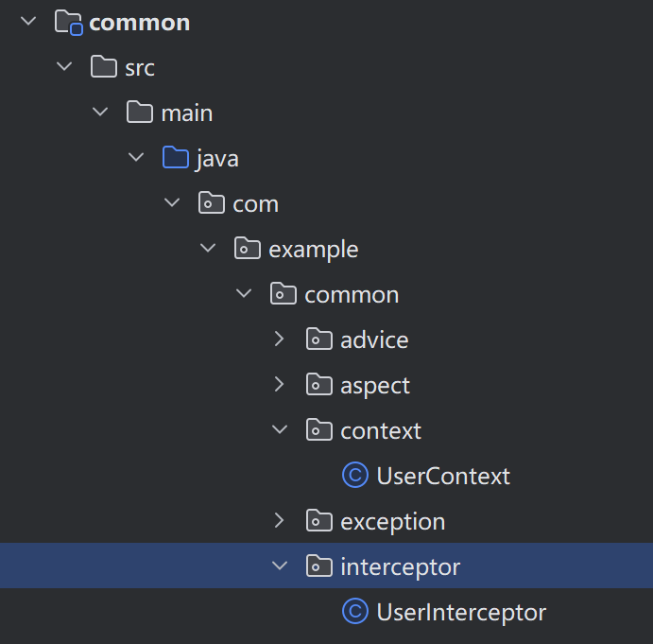Click the blue java source folder icon

(176, 158)
